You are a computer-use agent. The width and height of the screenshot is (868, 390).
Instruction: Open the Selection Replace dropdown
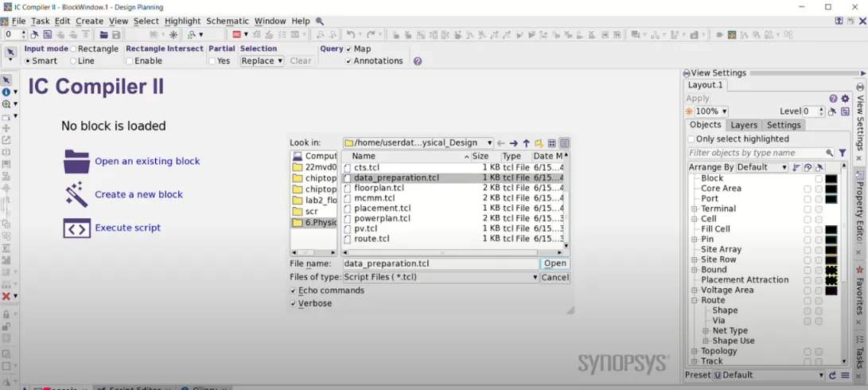tap(263, 61)
